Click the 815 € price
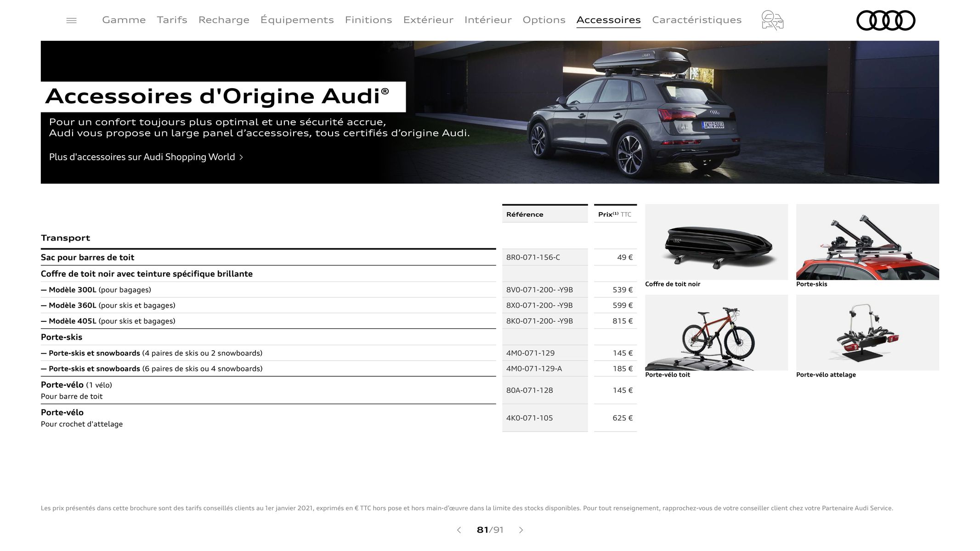Viewport: 980px width, 551px height. 623,321
